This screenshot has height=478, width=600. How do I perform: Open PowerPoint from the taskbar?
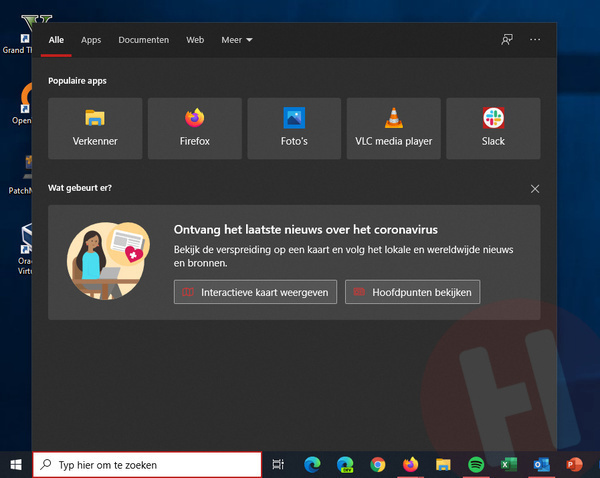click(574, 465)
